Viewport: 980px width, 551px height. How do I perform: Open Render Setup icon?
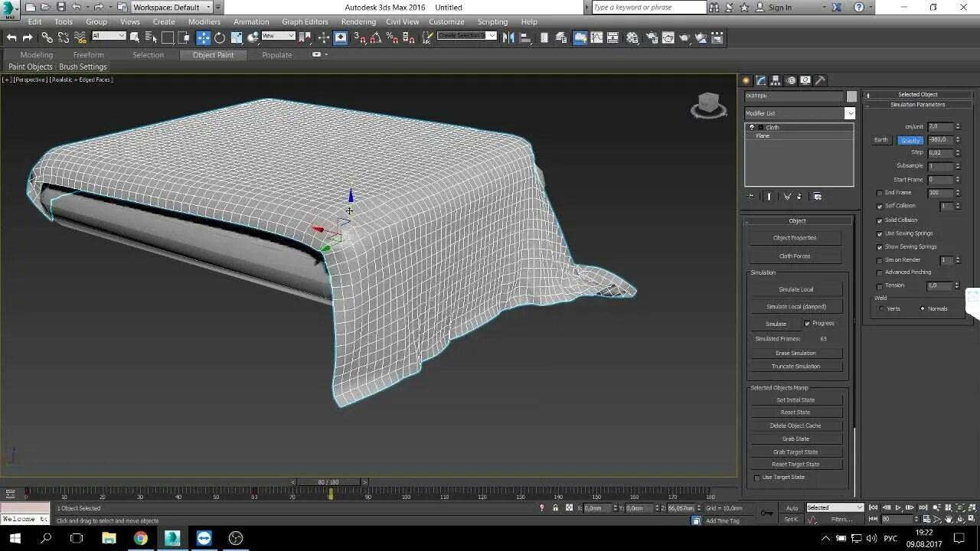click(652, 37)
